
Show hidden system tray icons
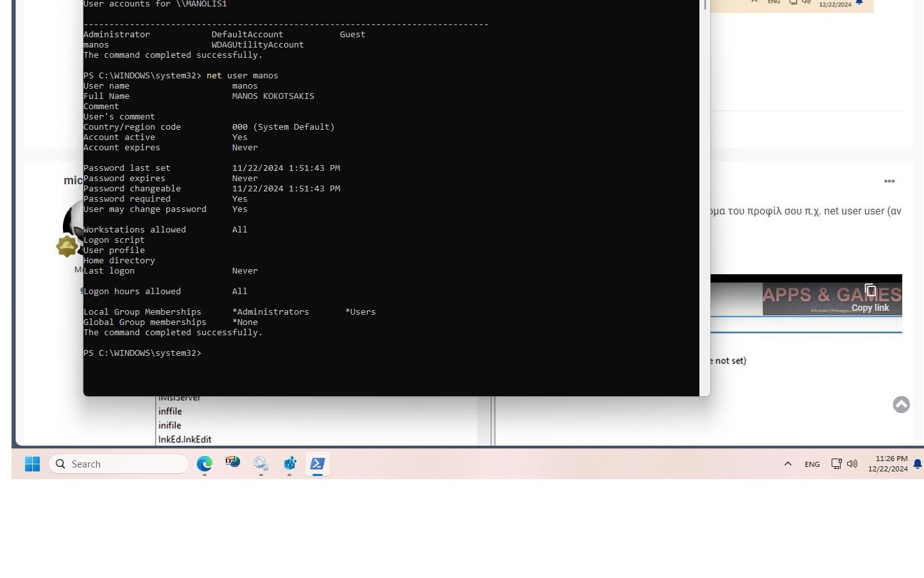(788, 464)
